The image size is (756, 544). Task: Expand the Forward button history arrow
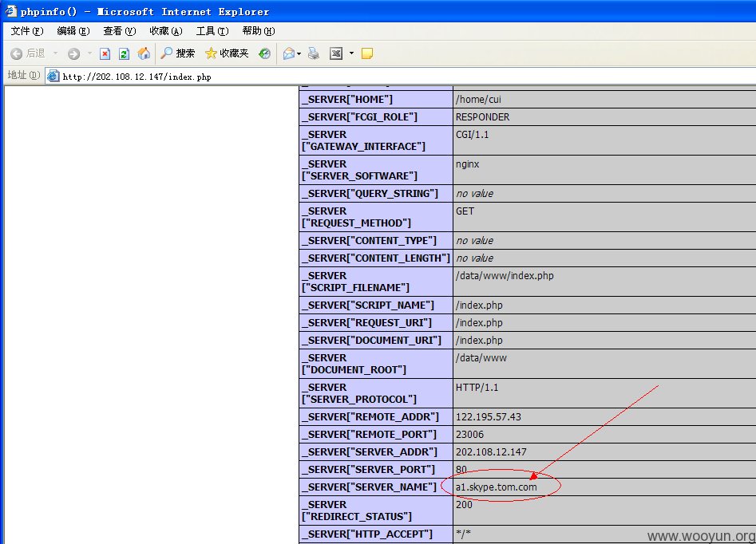(89, 53)
